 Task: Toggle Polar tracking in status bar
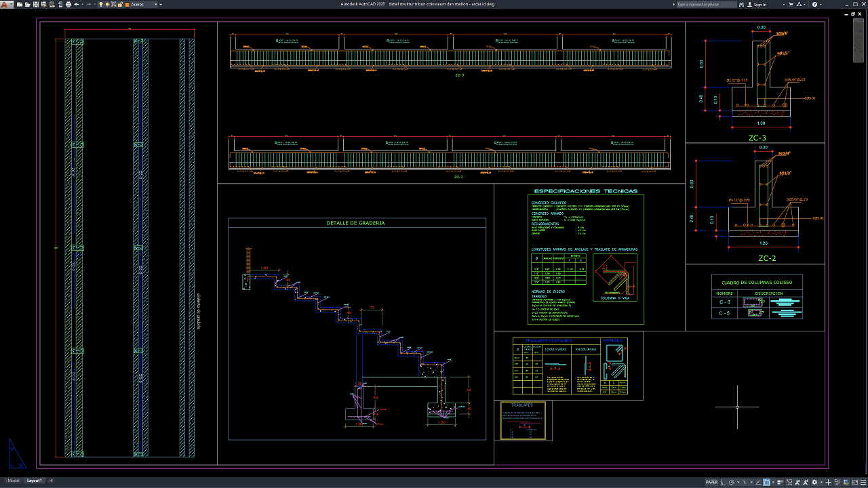point(731,483)
